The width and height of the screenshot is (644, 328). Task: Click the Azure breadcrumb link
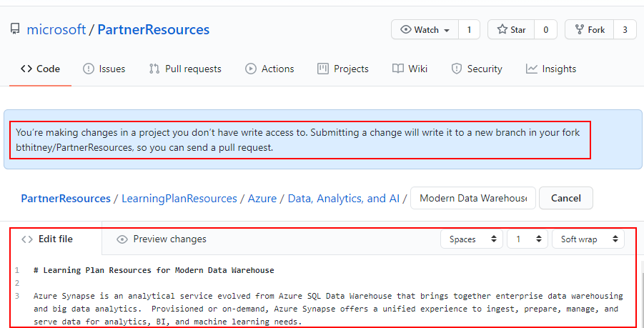tap(262, 198)
